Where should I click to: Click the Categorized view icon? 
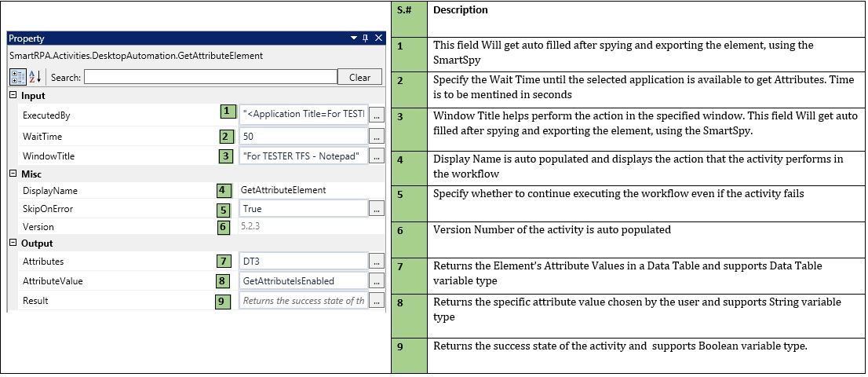17,77
